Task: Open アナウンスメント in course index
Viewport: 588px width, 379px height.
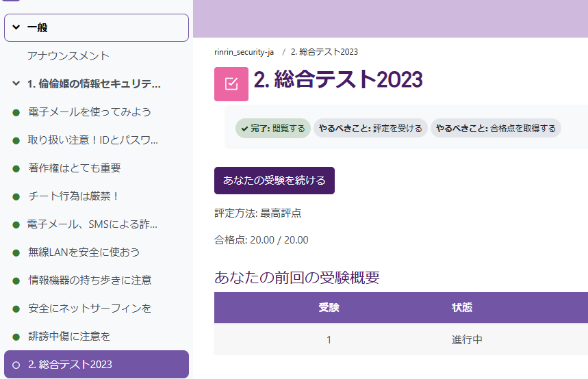Action: (68, 56)
